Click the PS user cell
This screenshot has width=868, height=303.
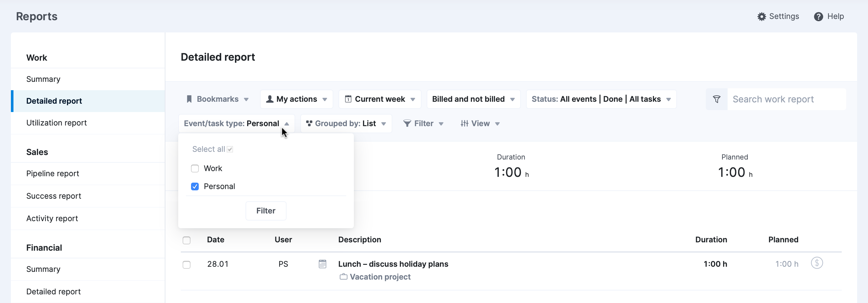[283, 264]
